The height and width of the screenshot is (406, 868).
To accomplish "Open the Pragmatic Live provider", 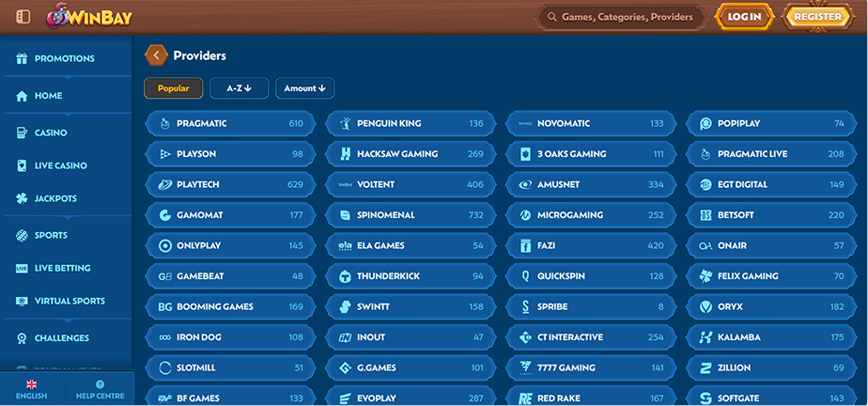I will pos(771,154).
